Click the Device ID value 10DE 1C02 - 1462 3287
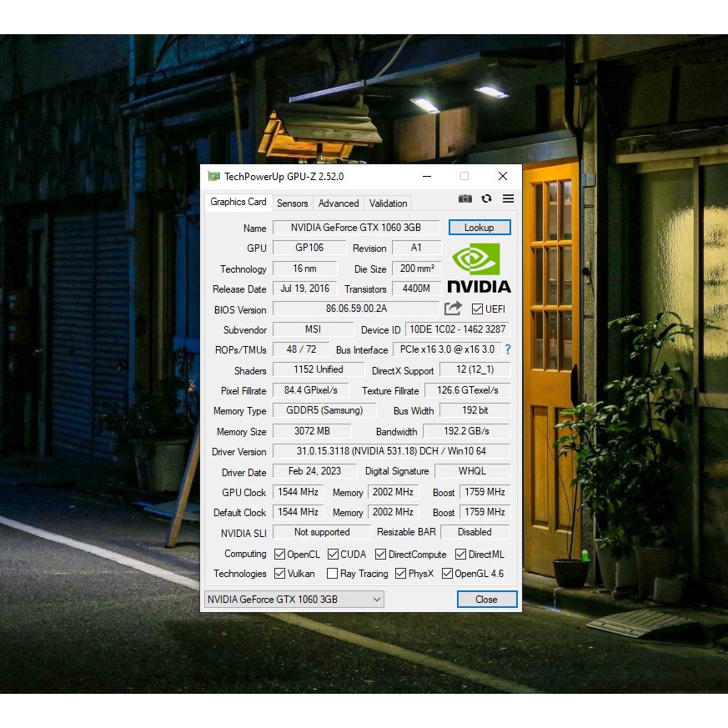 [x=457, y=329]
